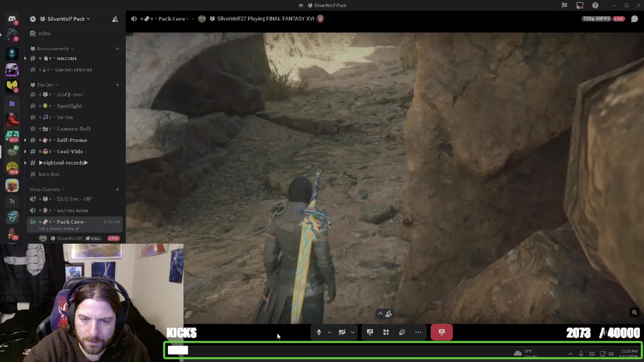
Task: Open the Ts server icon
Action: pyautogui.click(x=12, y=201)
